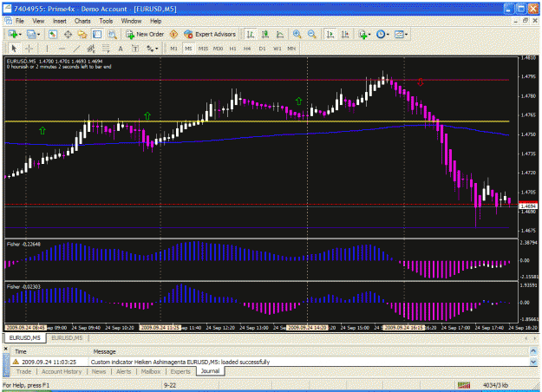Viewport: 542px width, 392px height.
Task: Switch chart to line chart style
Action: tap(280, 34)
